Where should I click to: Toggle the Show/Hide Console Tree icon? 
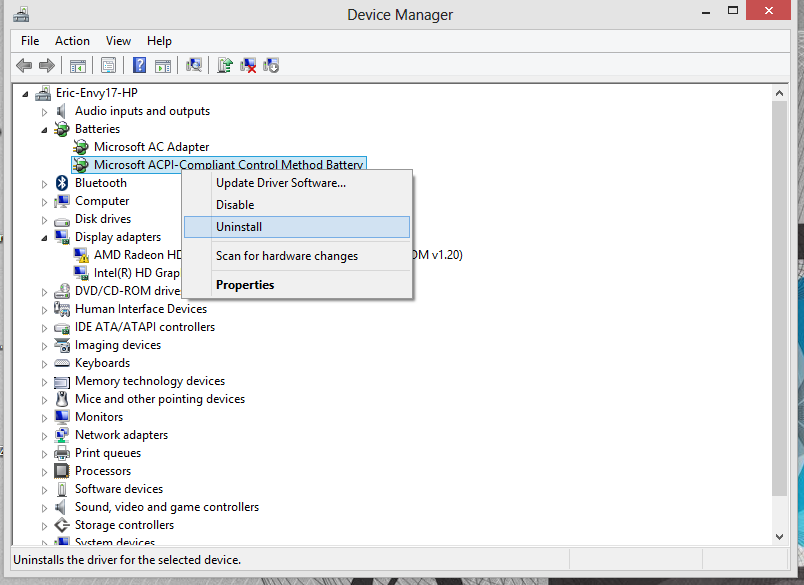pyautogui.click(x=77, y=66)
